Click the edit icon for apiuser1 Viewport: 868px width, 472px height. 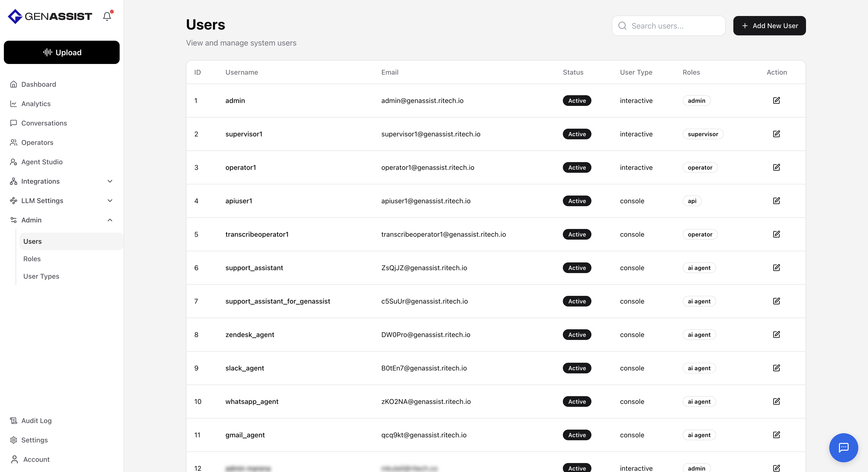pos(776,201)
